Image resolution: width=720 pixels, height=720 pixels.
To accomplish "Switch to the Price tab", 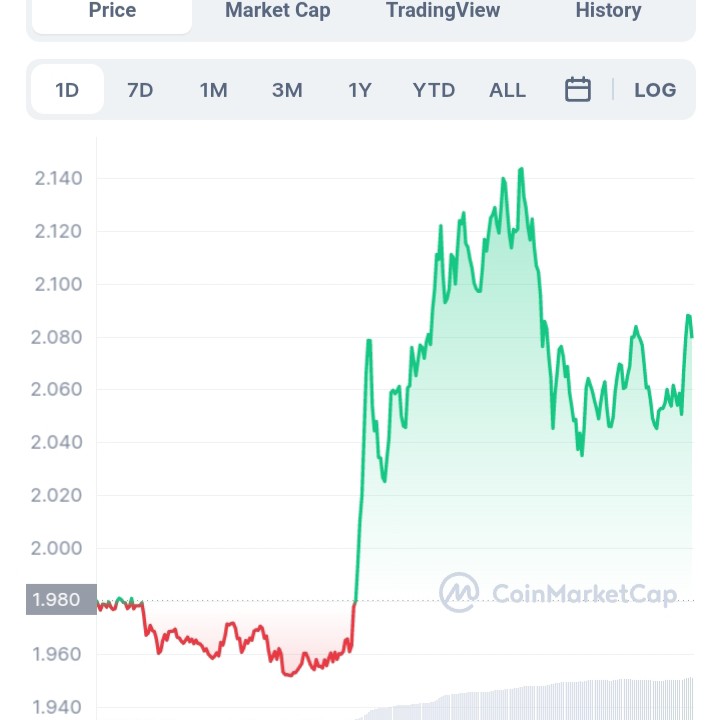I will click(x=112, y=11).
